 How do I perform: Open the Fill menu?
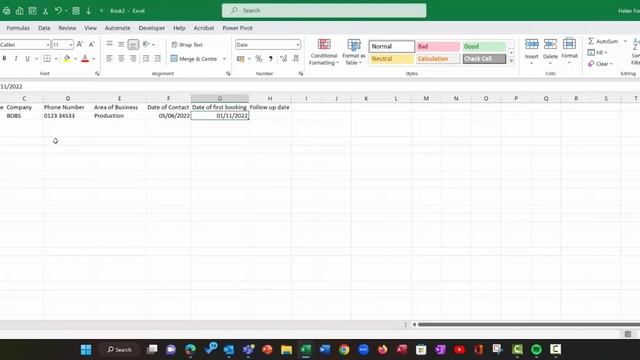[x=597, y=53]
